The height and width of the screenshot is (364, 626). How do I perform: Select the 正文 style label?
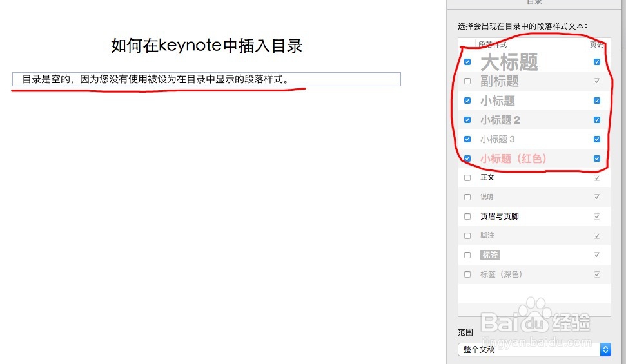[x=487, y=178]
